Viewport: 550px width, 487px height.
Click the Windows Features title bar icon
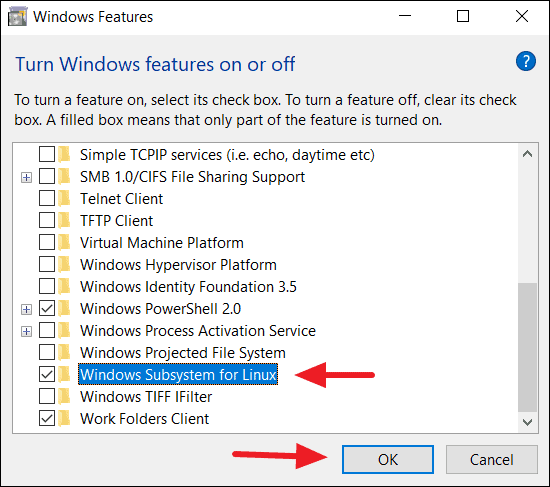(x=17, y=16)
